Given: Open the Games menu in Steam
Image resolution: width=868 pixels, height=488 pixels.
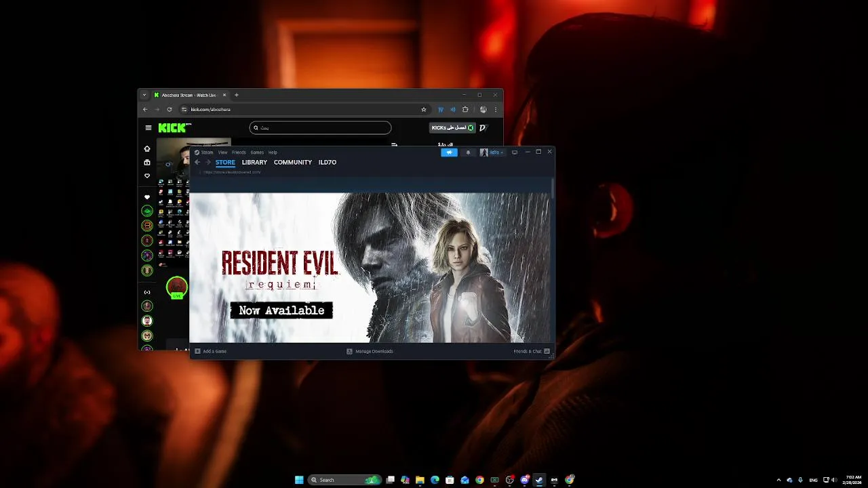Looking at the screenshot, I should point(257,152).
